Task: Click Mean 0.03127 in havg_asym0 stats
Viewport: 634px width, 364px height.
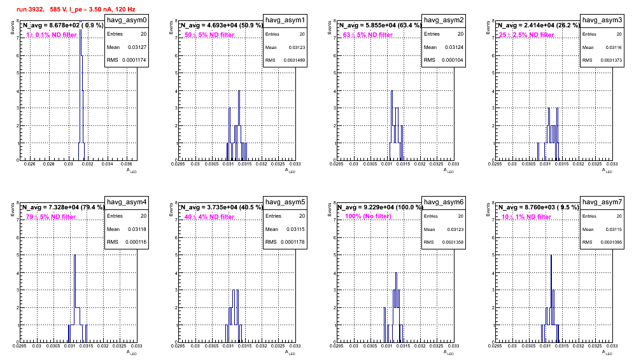Action: (127, 47)
